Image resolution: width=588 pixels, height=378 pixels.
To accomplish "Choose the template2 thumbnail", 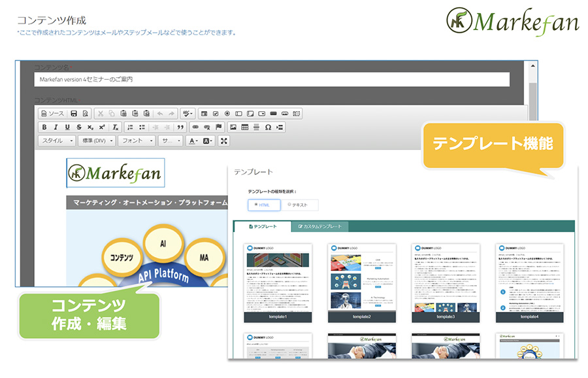I will (x=362, y=283).
